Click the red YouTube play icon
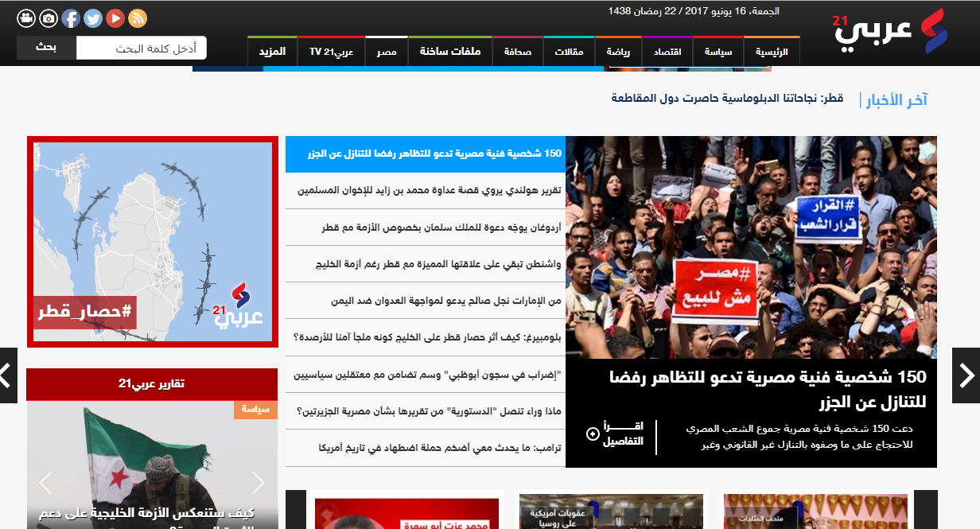980x529 pixels. 115,18
